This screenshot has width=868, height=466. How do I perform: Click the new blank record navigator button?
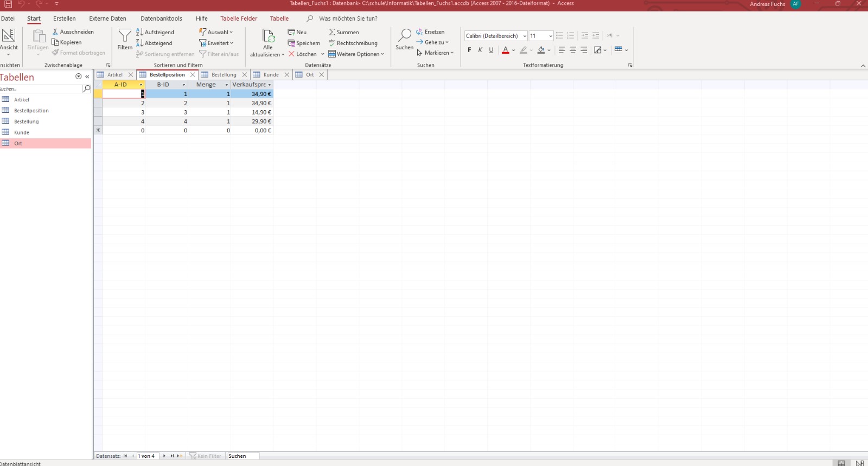180,456
